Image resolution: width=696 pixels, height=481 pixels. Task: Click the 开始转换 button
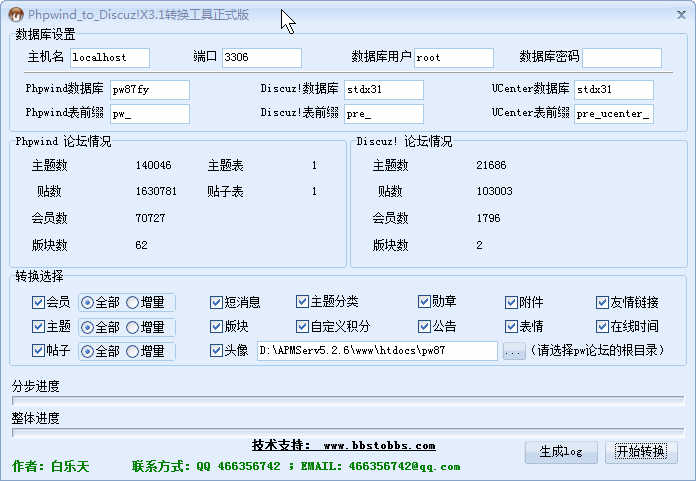click(641, 452)
